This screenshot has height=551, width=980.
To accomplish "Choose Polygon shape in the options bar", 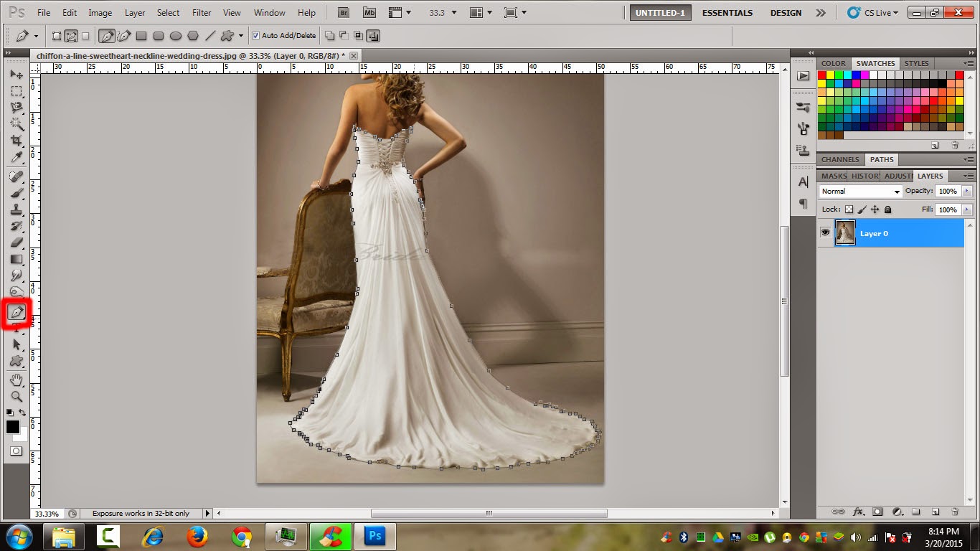I will click(x=193, y=35).
